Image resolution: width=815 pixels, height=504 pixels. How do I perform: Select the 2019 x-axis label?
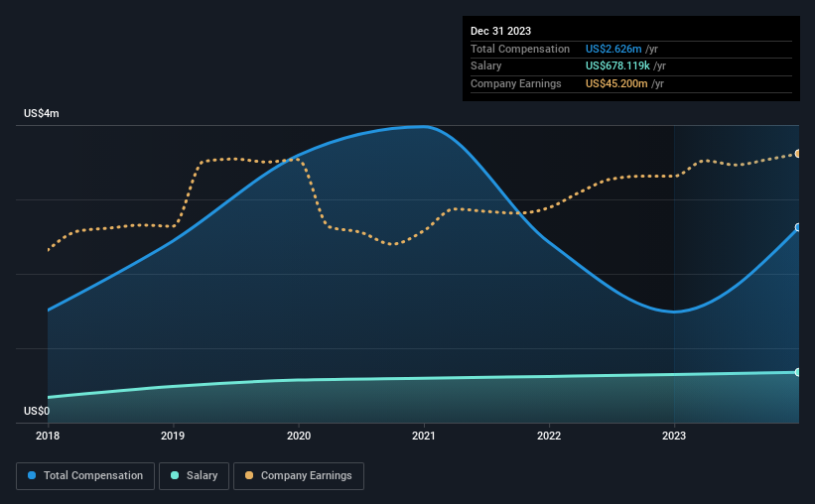(x=173, y=436)
